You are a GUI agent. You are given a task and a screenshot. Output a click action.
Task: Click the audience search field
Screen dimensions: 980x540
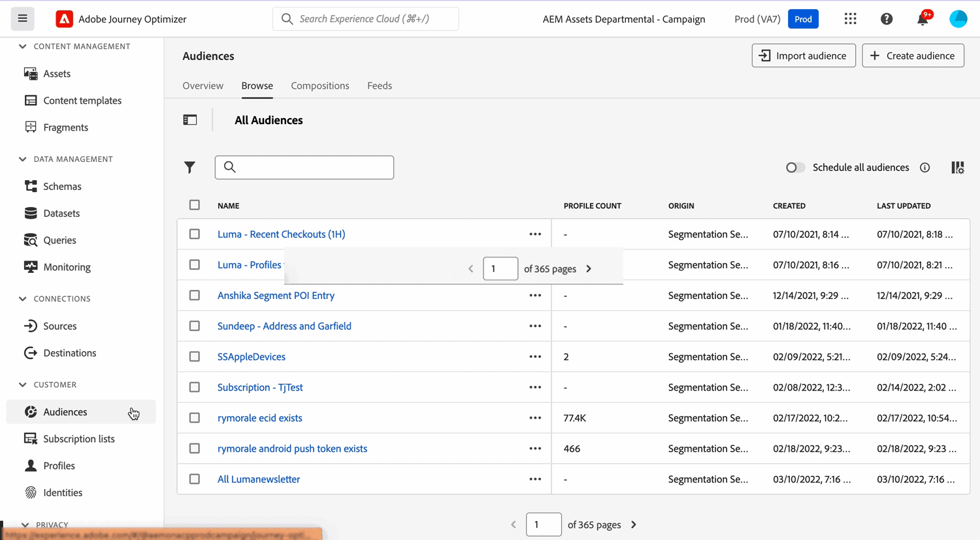click(x=304, y=168)
